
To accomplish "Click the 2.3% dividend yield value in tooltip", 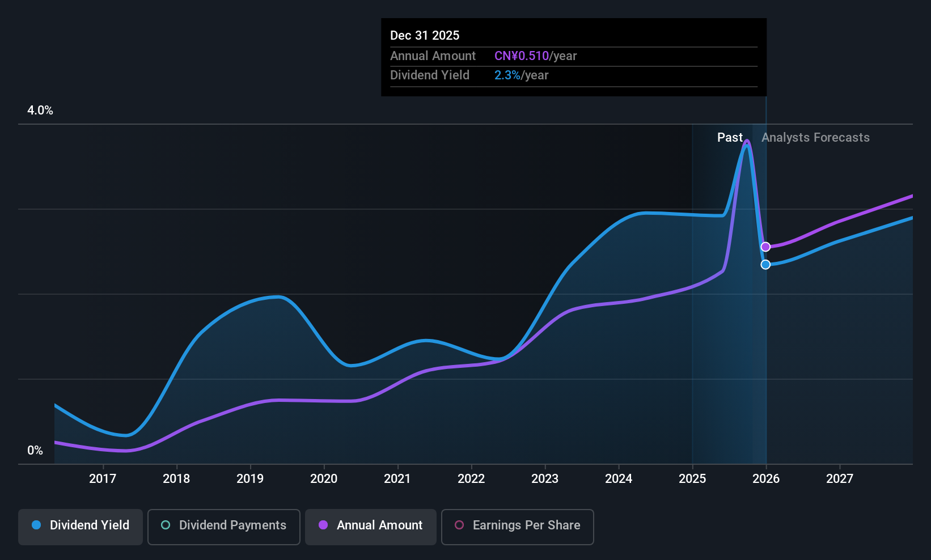I will click(507, 75).
